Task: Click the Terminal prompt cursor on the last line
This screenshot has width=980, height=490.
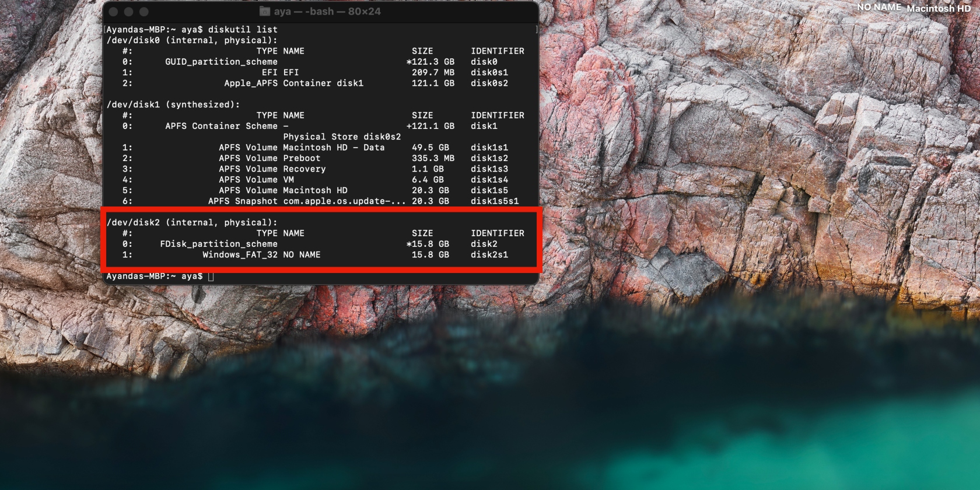Action: (211, 276)
